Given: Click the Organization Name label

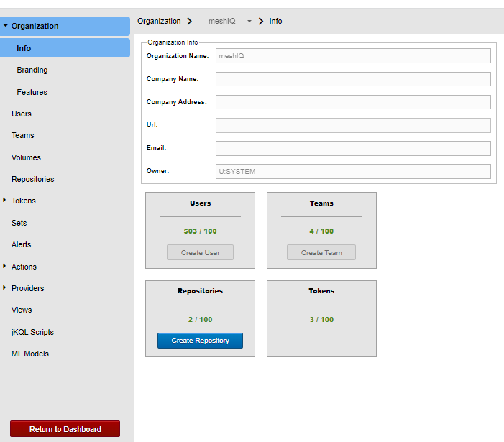Looking at the screenshot, I should click(178, 56).
